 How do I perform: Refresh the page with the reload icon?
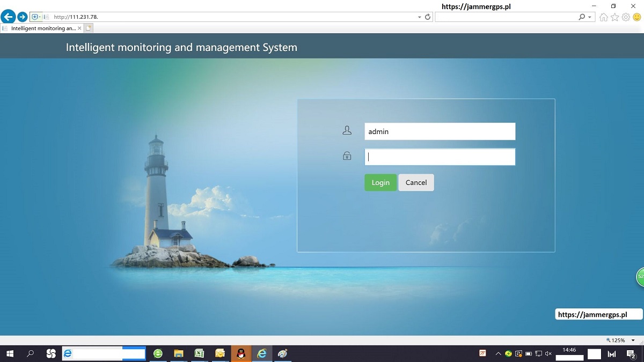[x=428, y=17]
